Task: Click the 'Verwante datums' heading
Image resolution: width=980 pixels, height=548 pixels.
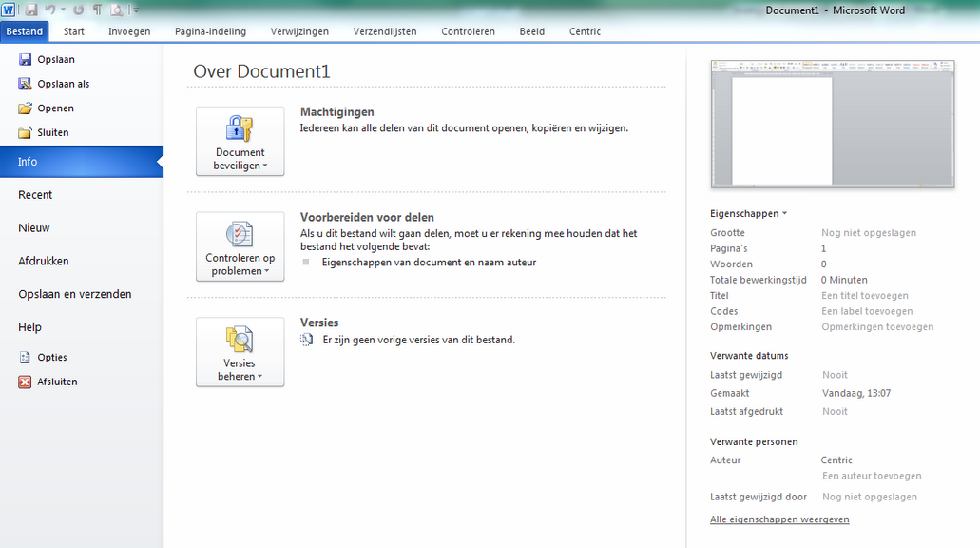Action: pyautogui.click(x=749, y=355)
